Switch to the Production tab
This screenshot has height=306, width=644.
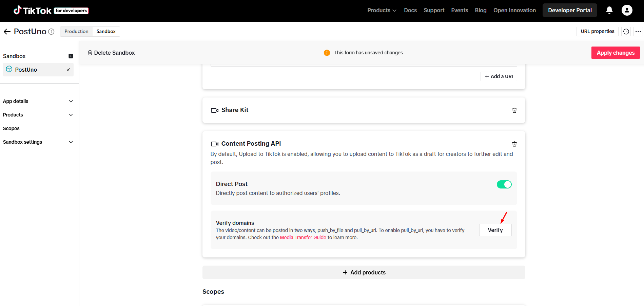click(76, 32)
